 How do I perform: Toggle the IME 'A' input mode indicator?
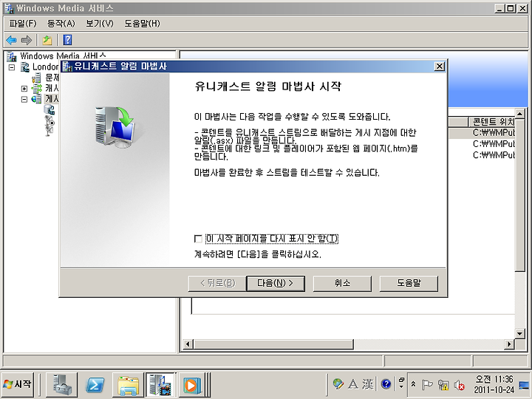click(353, 384)
